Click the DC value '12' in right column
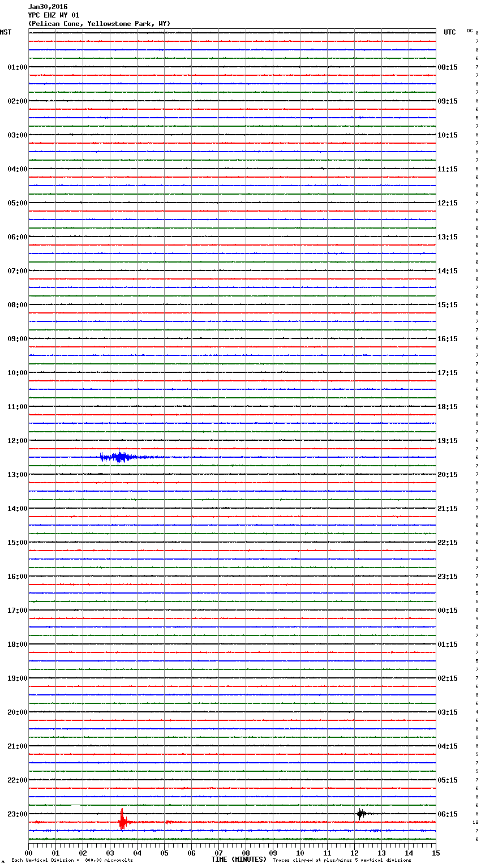Screen dimensions: 481x868 point(475,822)
